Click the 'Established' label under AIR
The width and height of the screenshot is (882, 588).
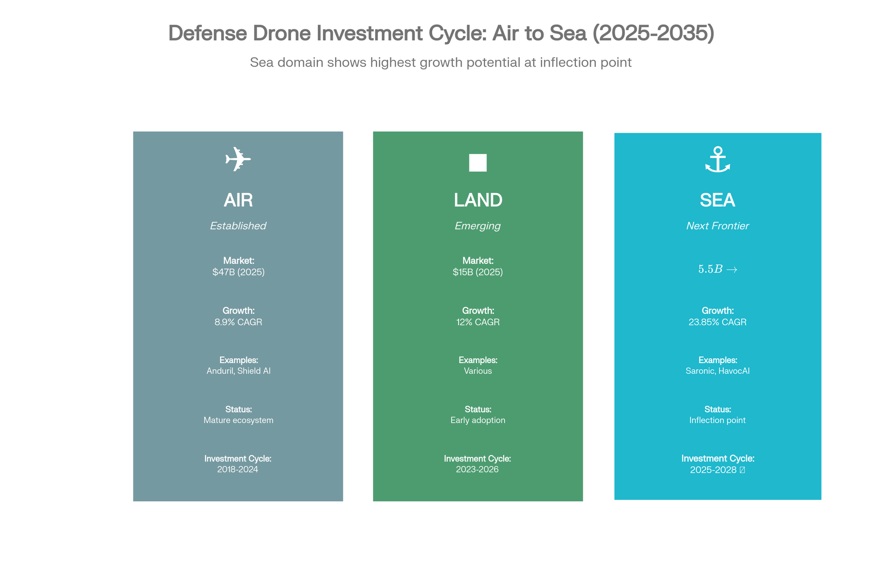point(238,226)
